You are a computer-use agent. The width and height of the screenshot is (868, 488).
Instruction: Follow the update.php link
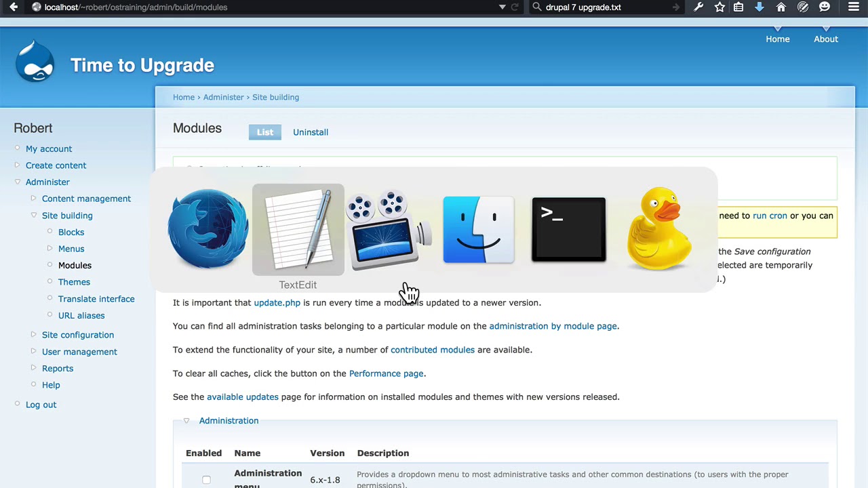(277, 303)
